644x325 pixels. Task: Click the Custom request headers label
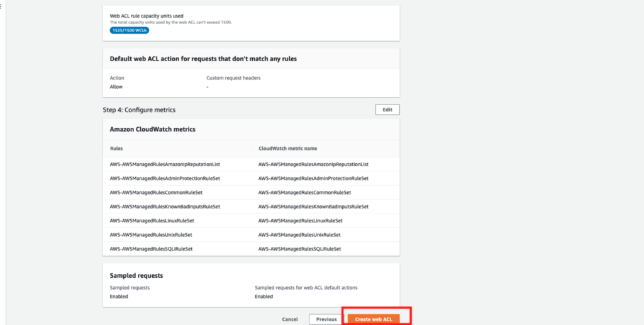point(233,77)
